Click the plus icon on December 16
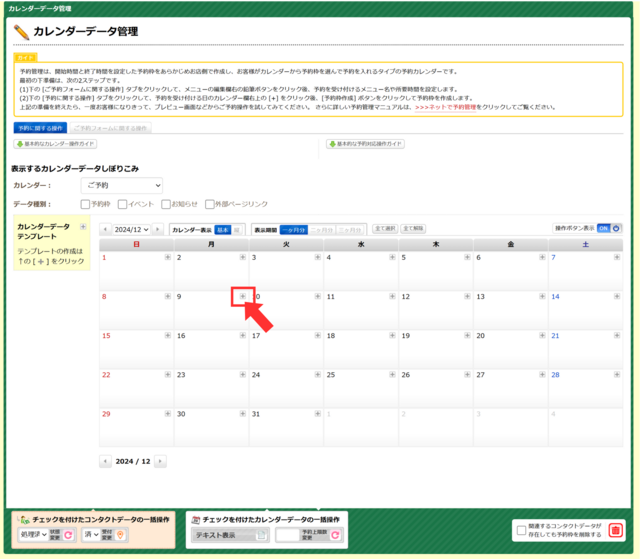640x559 pixels. 243,335
